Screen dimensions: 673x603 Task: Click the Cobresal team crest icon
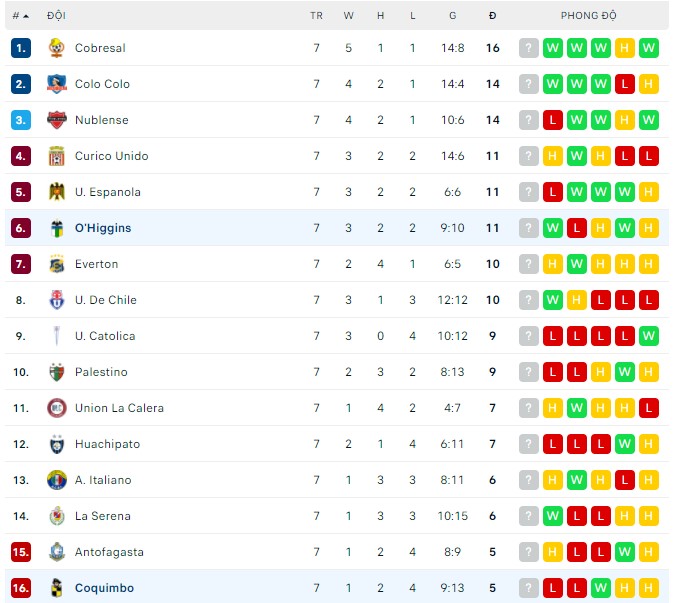coord(56,48)
